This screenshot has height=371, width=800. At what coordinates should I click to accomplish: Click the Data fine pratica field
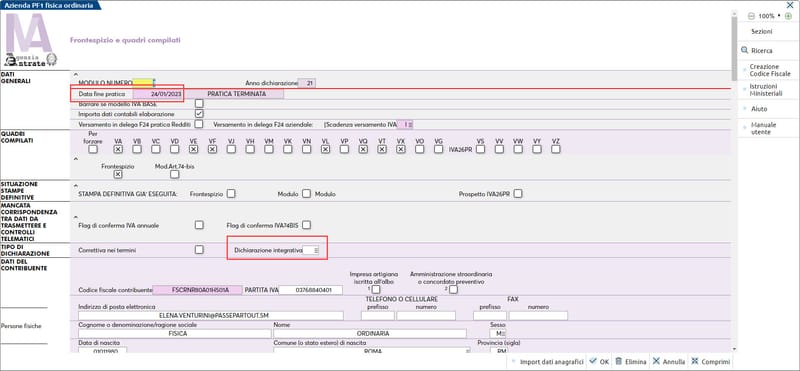tap(158, 94)
